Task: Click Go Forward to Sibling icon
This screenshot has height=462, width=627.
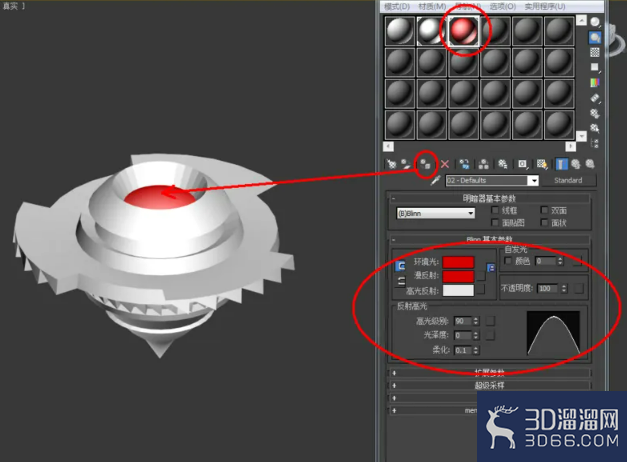Action: point(590,164)
